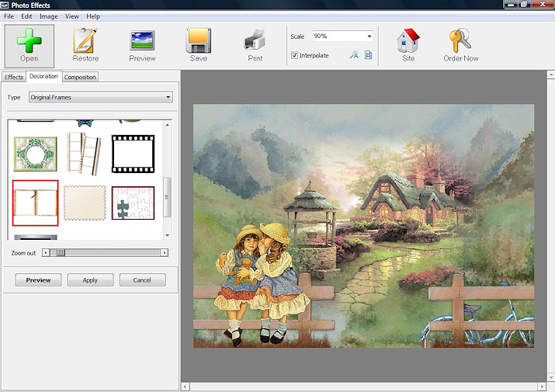Click the Zoom out slider handle
The image size is (555, 392).
pyautogui.click(x=61, y=252)
